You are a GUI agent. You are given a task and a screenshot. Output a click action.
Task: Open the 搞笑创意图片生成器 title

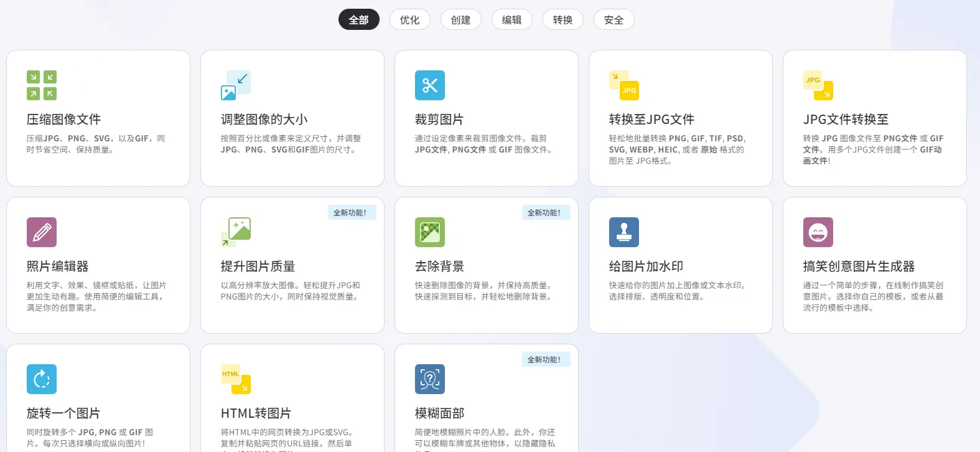coord(859,266)
